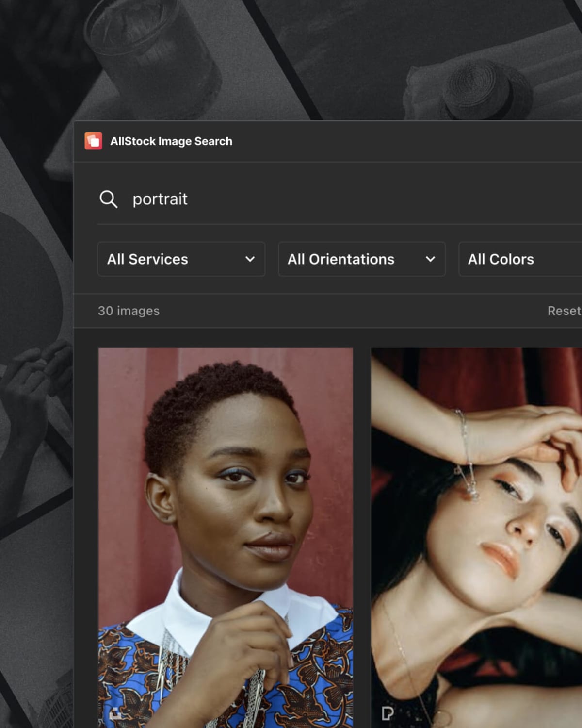Open the All Services dropdown

pos(181,259)
